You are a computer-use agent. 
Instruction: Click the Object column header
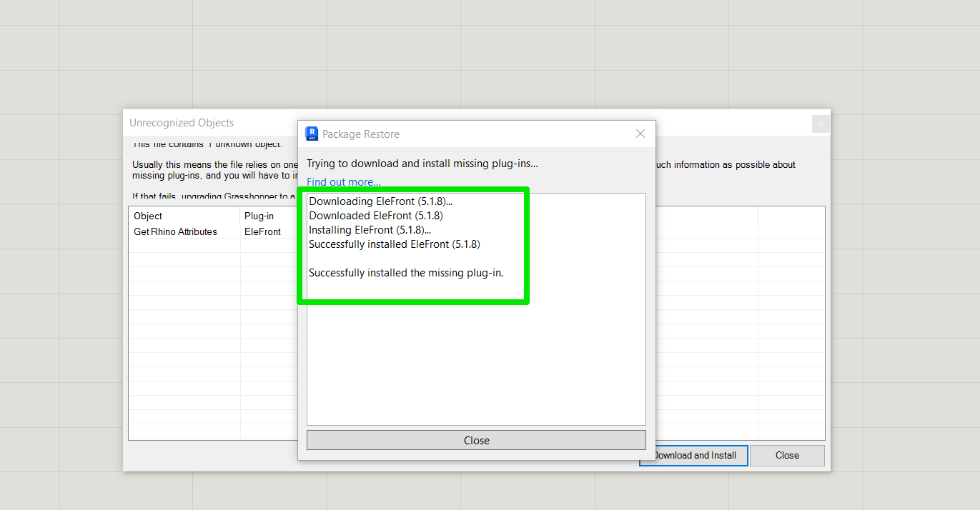(x=184, y=216)
